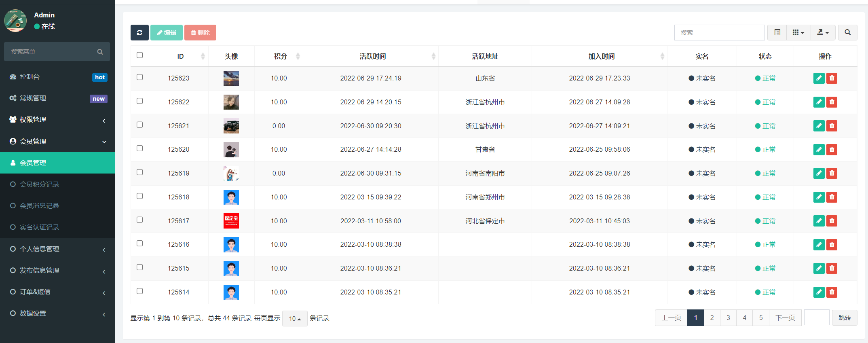Open the export data dropdown

(823, 32)
